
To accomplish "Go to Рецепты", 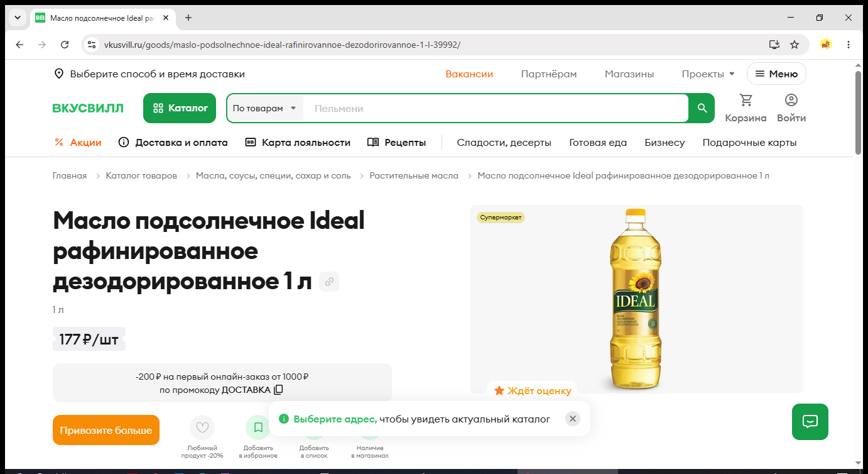I will (x=396, y=143).
